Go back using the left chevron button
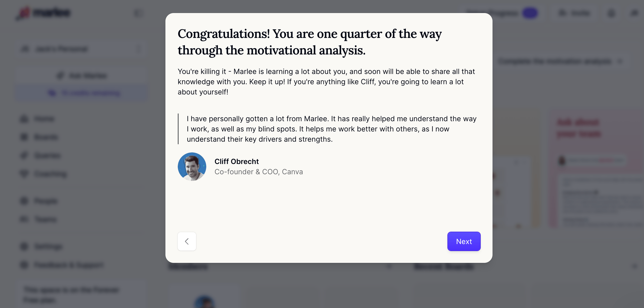The height and width of the screenshot is (308, 644). point(187,241)
